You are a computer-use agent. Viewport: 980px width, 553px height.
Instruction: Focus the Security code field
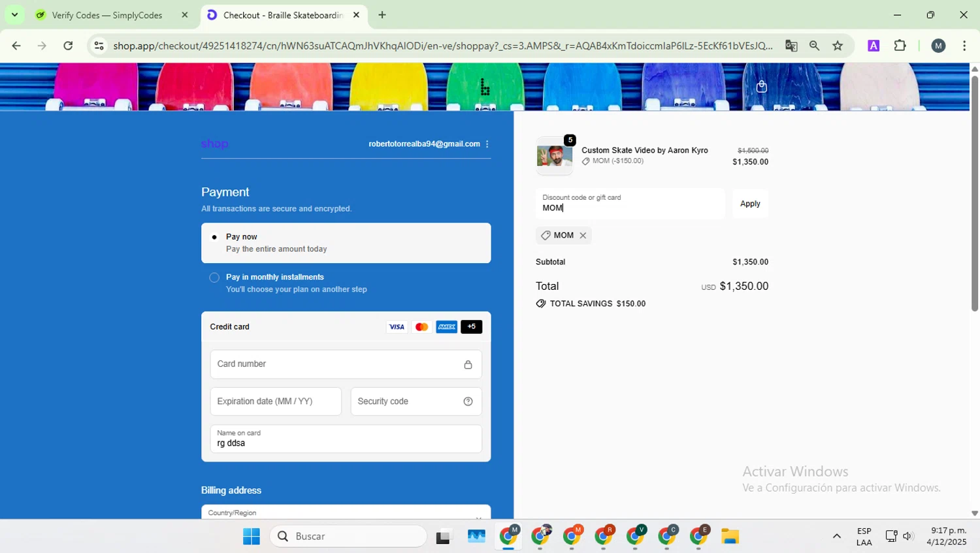[416, 402]
